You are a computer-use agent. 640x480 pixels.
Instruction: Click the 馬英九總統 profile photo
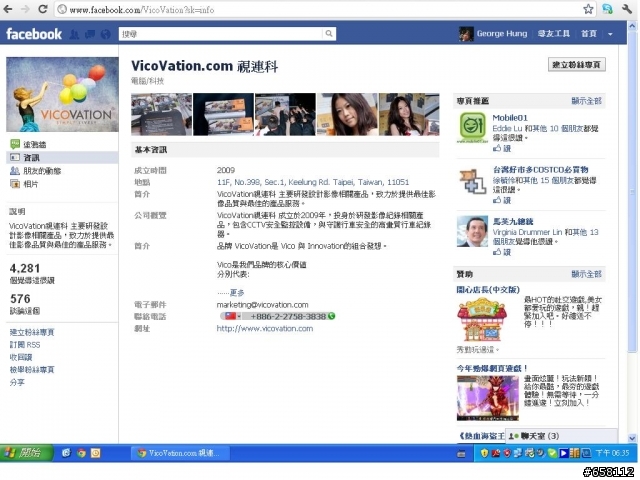472,231
